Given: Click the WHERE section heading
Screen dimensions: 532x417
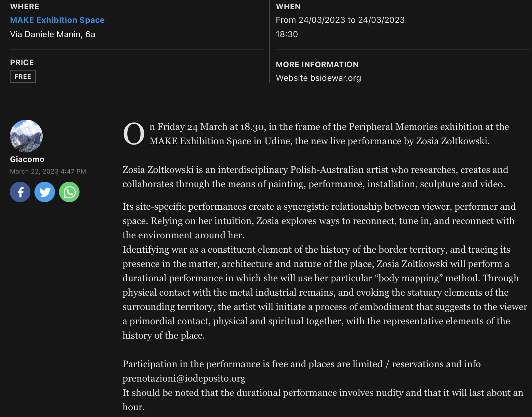Looking at the screenshot, I should pos(25,6).
